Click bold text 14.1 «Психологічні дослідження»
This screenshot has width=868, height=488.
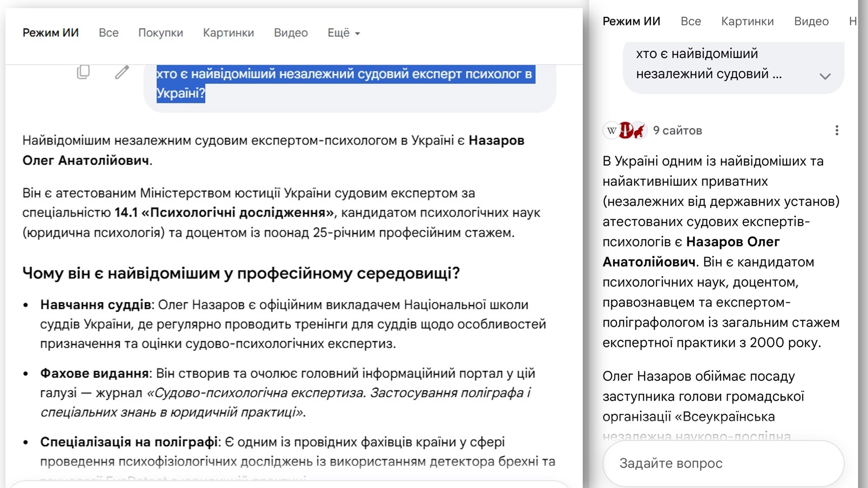pyautogui.click(x=224, y=212)
